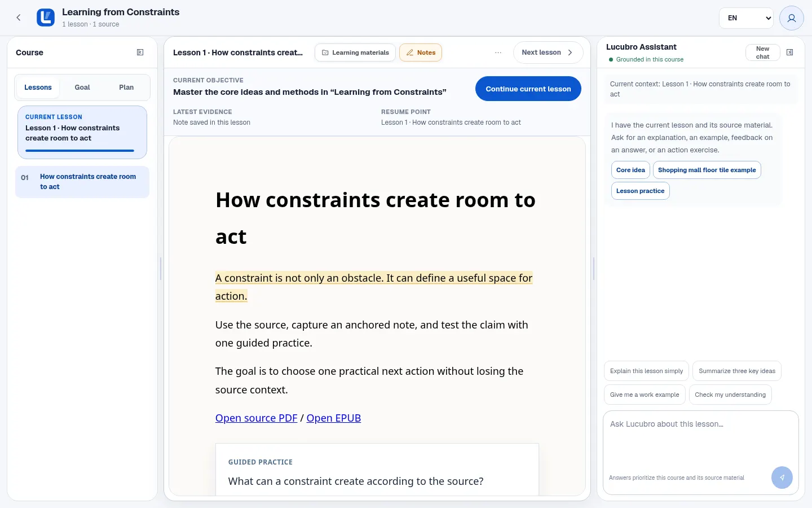Click the right panel resize handle

tap(594, 269)
